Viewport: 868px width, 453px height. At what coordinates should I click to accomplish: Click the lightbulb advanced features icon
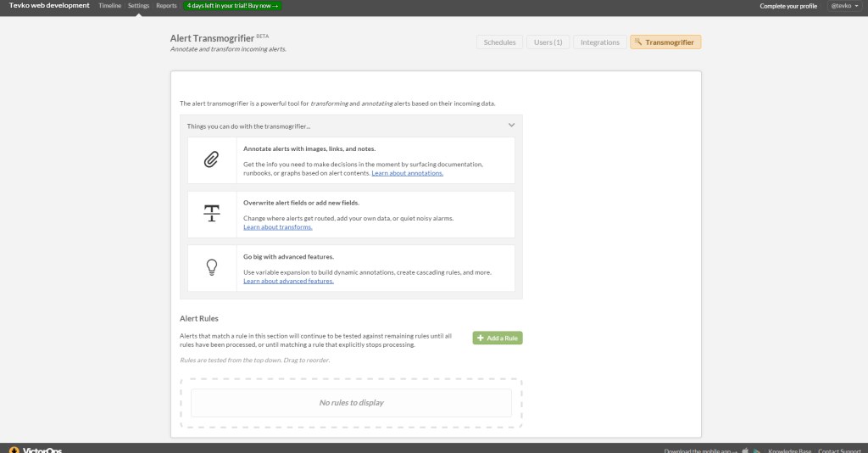coord(212,267)
